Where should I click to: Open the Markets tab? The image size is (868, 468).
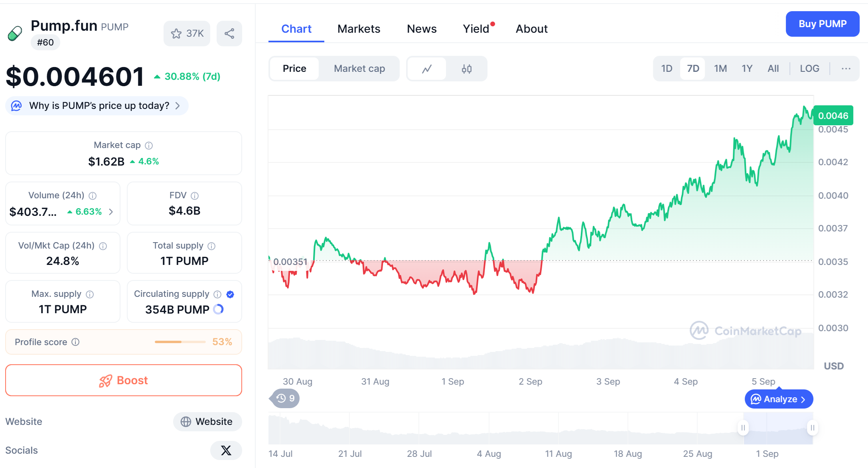359,29
